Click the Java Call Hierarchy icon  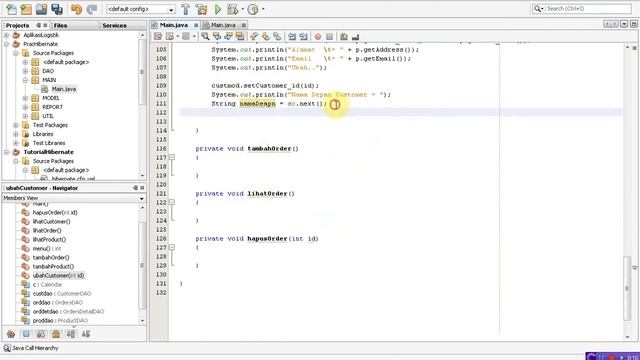pyautogui.click(x=7, y=348)
